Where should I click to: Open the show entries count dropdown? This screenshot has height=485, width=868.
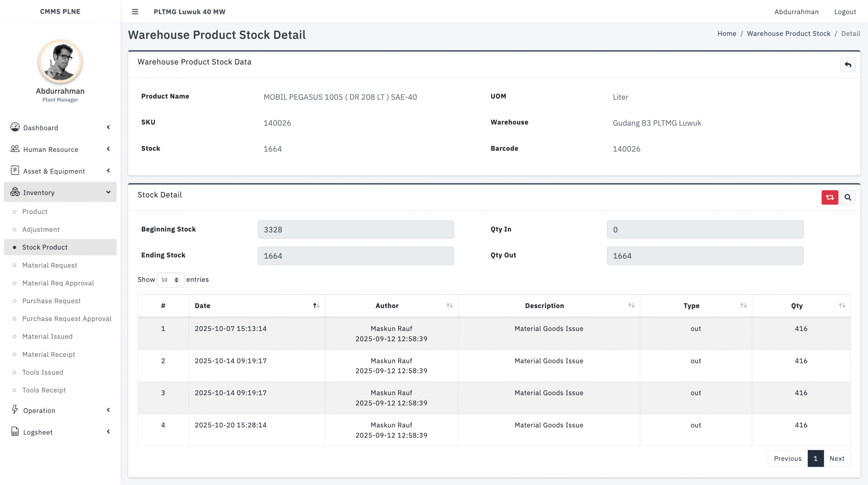(x=171, y=280)
